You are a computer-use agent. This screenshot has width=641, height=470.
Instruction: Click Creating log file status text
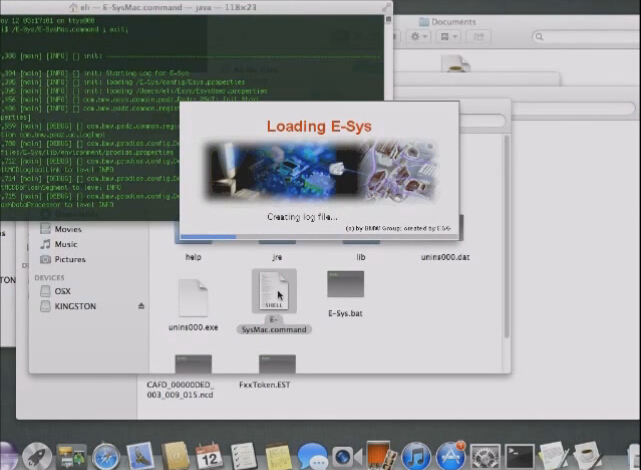[x=303, y=217]
